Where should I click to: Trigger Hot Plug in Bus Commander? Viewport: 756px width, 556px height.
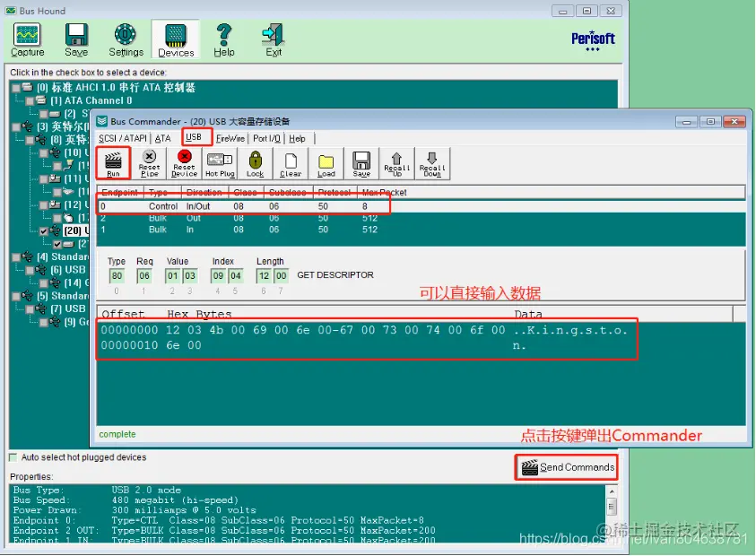coord(220,164)
